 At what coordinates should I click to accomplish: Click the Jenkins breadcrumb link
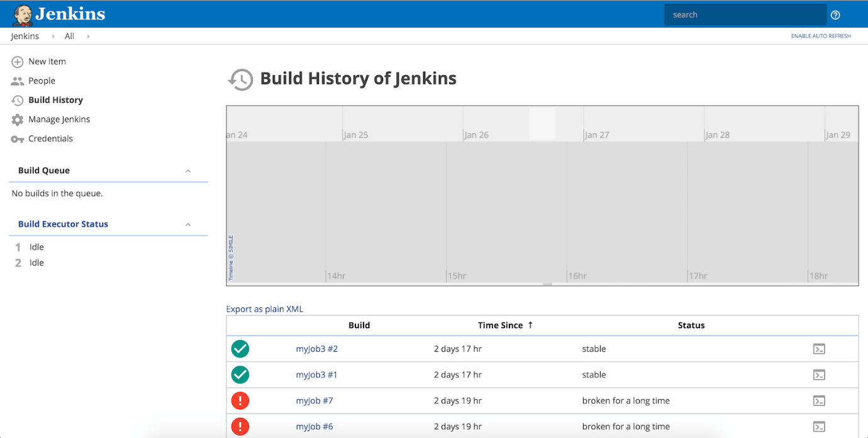(x=25, y=36)
